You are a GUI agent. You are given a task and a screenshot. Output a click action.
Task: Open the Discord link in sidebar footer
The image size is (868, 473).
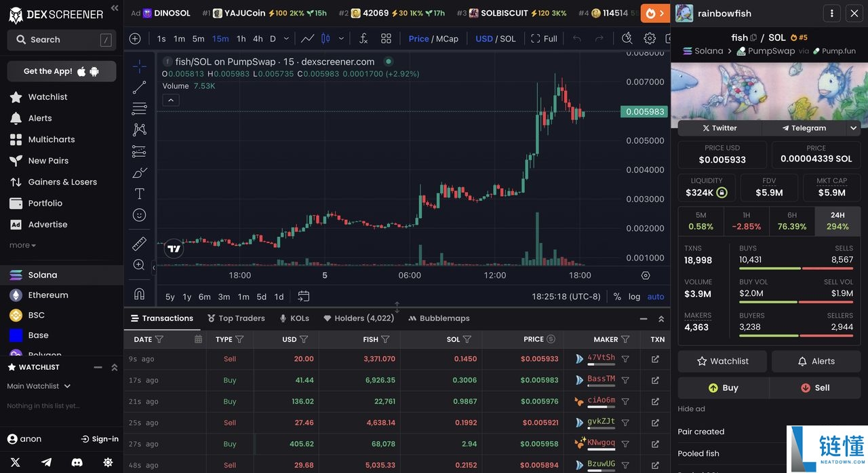[77, 462]
